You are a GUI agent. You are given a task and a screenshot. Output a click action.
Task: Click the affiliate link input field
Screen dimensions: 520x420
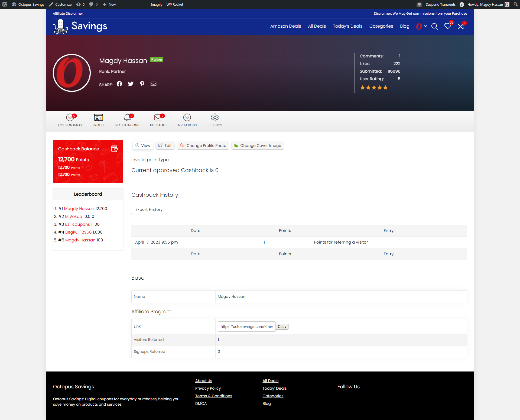tap(246, 327)
